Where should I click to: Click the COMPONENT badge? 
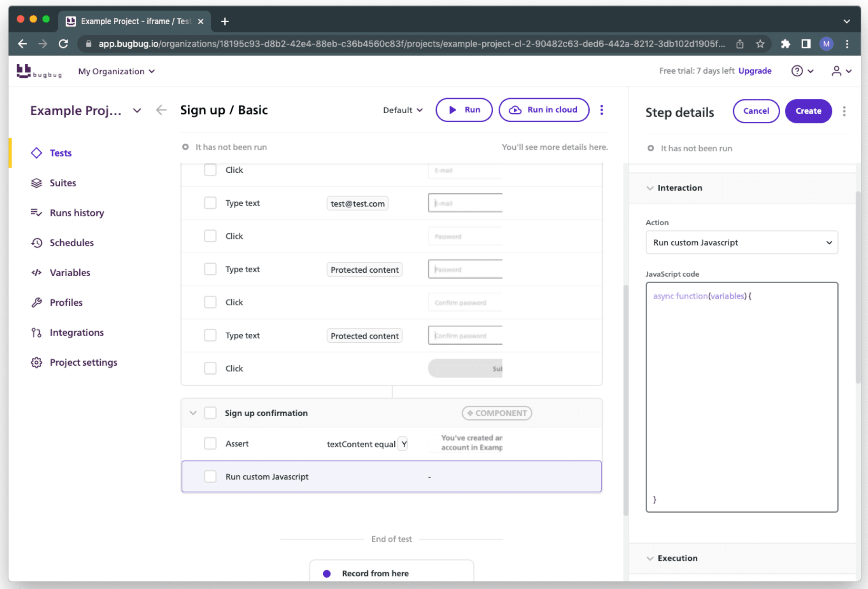[497, 413]
